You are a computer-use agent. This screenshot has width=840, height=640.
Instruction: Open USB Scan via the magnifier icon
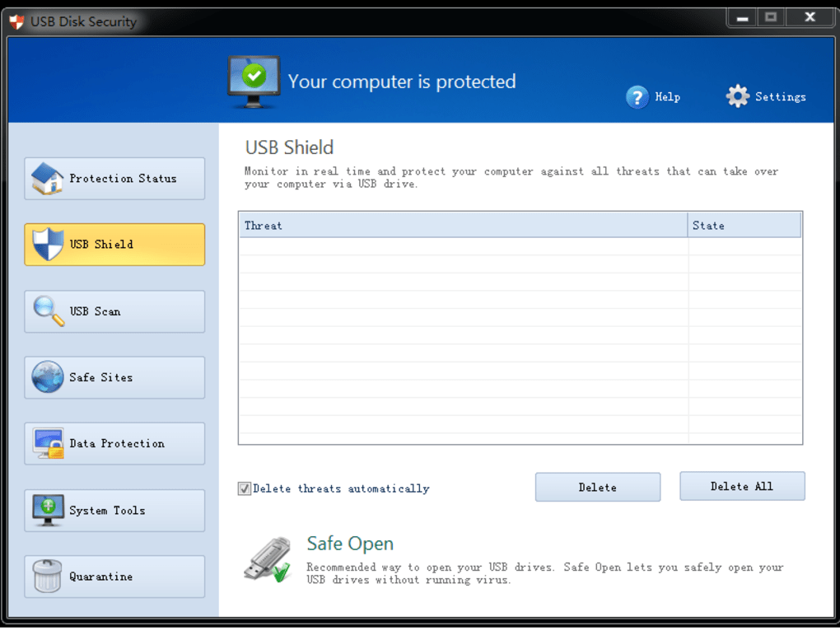(48, 311)
